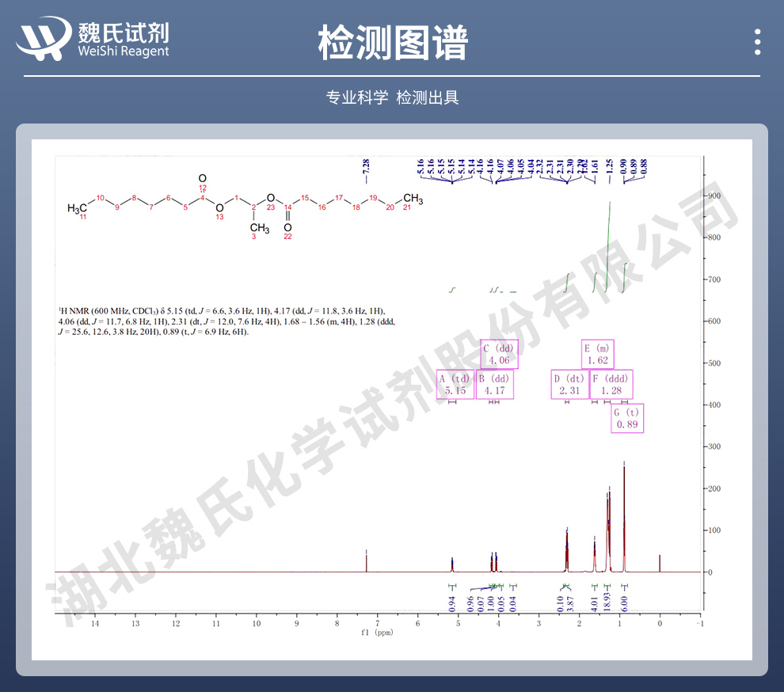
Task: Click the molecular structure diagram
Action: [x=245, y=207]
